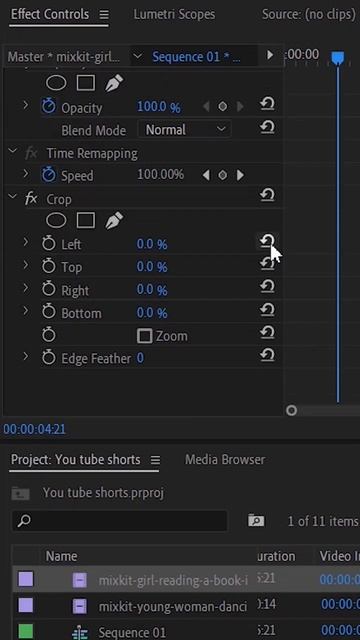Select mixkit-young-woman-danci clip
The image size is (360, 640).
(x=173, y=607)
